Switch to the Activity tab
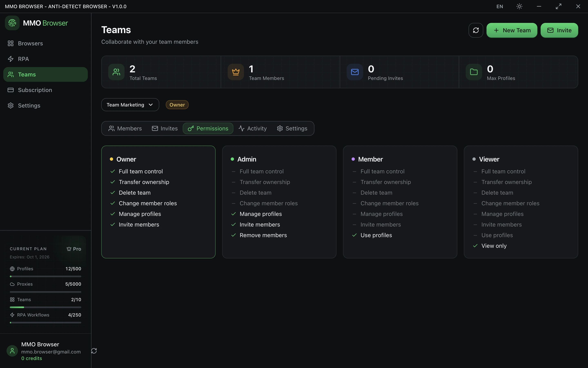 (x=252, y=129)
